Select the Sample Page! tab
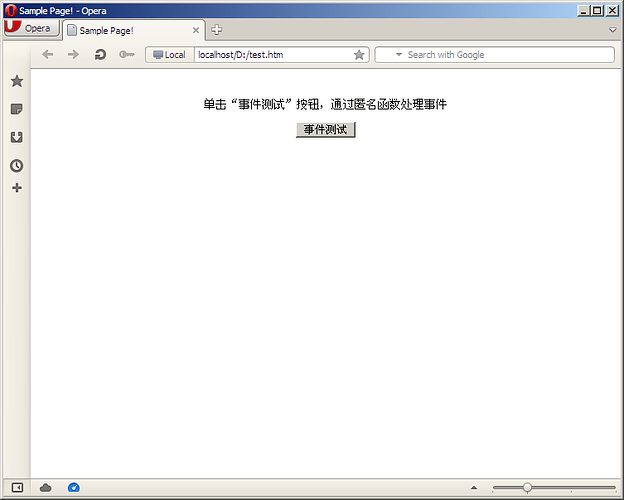The width and height of the screenshot is (624, 500). (134, 30)
